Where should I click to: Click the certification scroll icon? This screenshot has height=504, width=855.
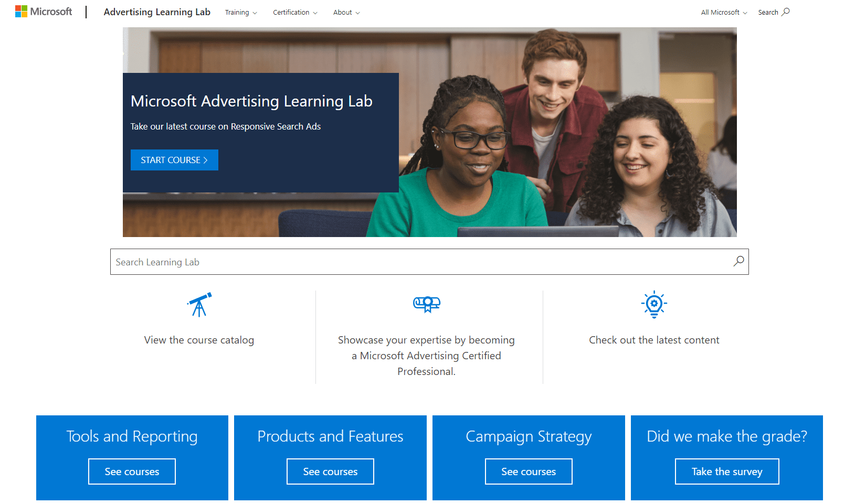pyautogui.click(x=427, y=304)
